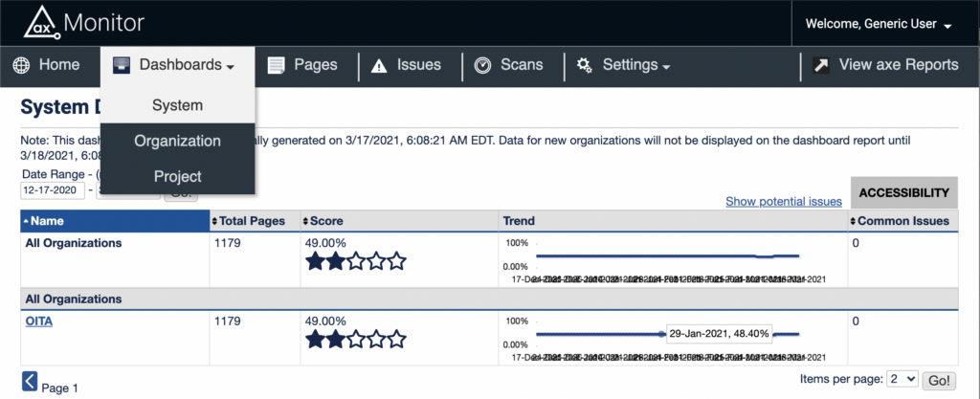This screenshot has width=980, height=399.
Task: Click the Settings gears icon
Action: 584,66
